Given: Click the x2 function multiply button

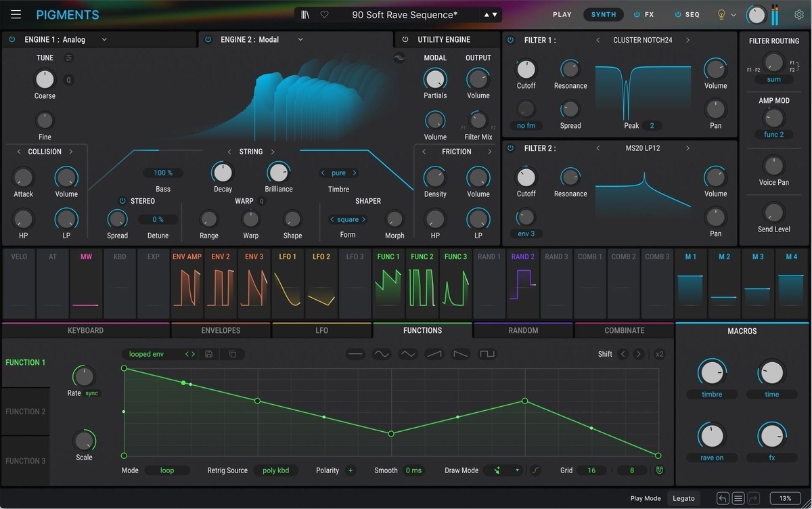Looking at the screenshot, I should (660, 354).
